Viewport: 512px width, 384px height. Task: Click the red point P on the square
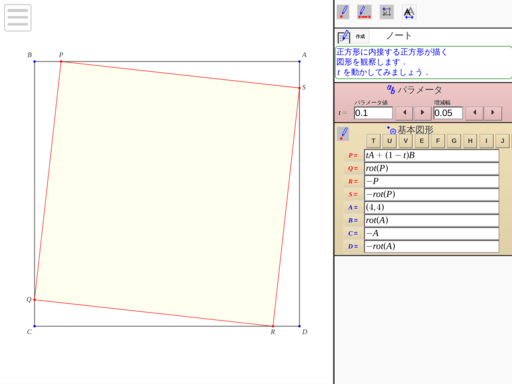[x=61, y=61]
